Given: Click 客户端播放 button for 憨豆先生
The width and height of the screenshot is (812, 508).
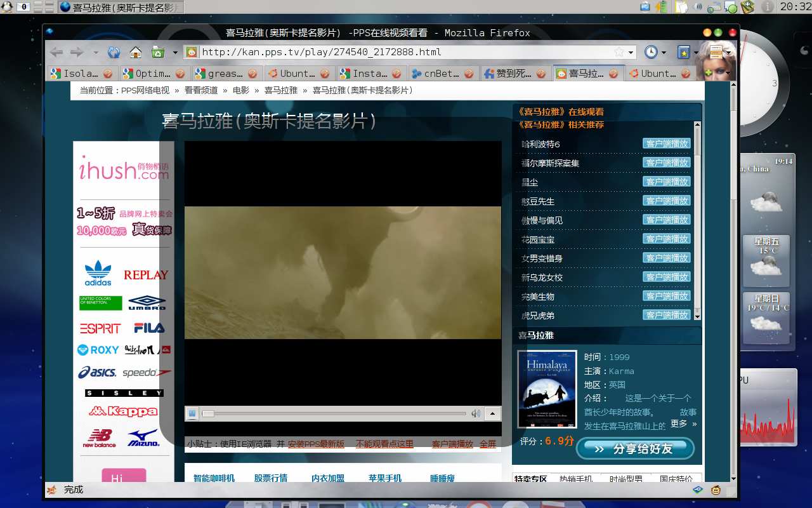Looking at the screenshot, I should click(x=667, y=201).
